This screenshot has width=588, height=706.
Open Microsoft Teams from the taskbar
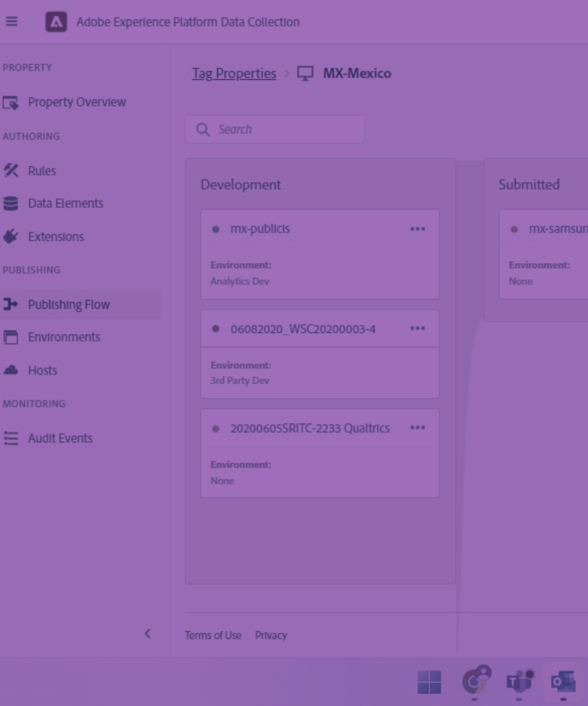519,682
